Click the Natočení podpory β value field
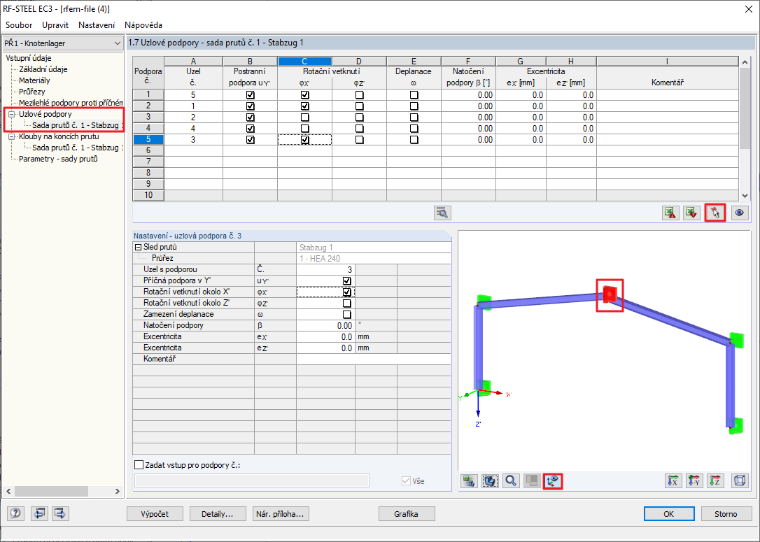This screenshot has width=760, height=542. [x=326, y=325]
